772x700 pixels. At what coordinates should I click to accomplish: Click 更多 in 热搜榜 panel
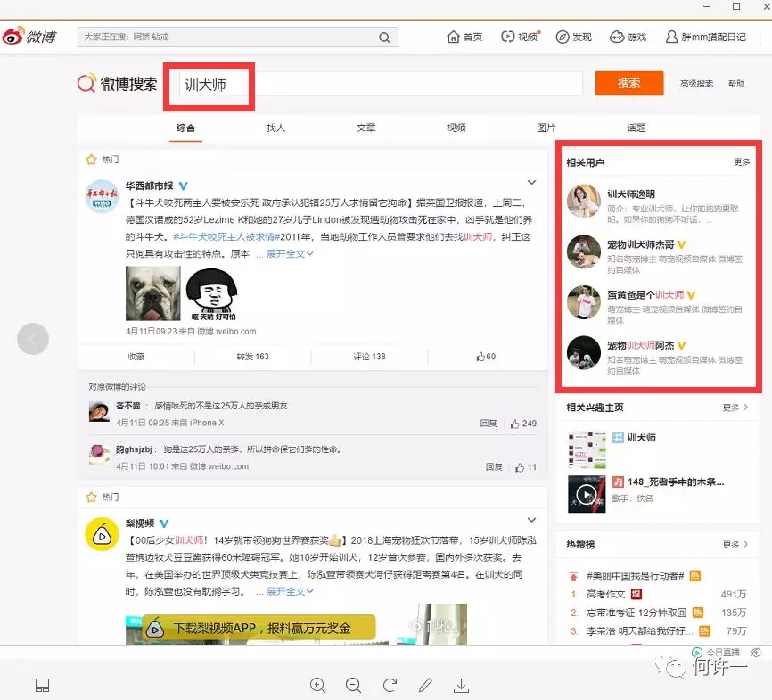click(735, 544)
